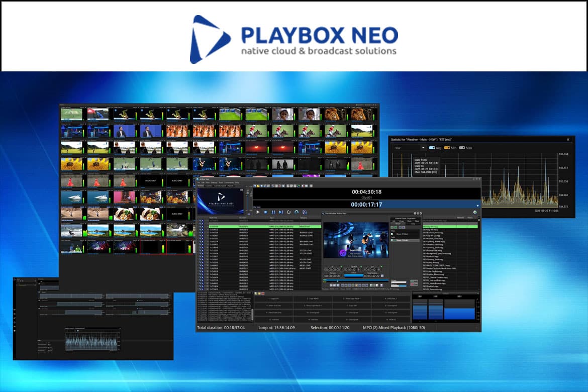Click the Pause button in AirBox transport

(273, 212)
